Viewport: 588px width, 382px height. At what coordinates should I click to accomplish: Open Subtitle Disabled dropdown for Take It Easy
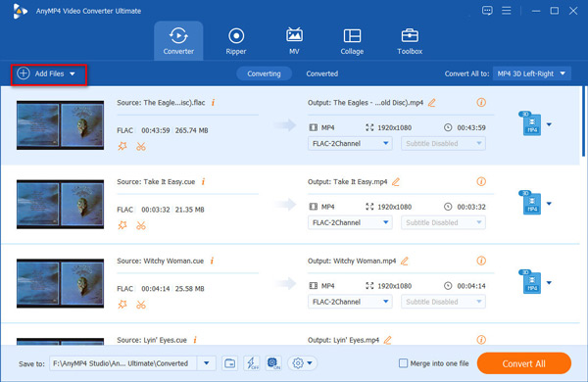(x=443, y=222)
